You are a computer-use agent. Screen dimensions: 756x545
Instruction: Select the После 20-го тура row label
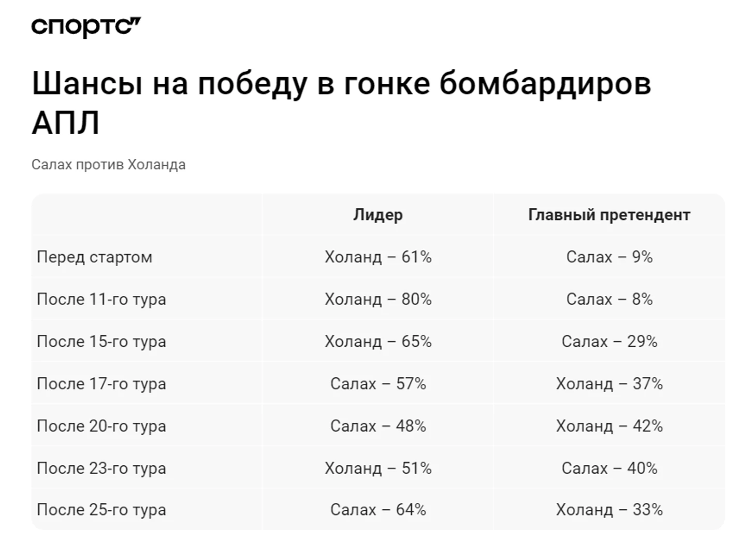(101, 426)
